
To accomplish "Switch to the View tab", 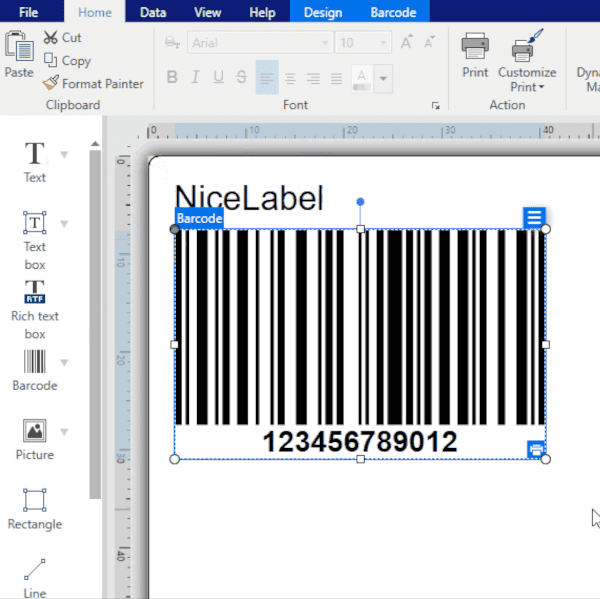I will [x=207, y=12].
